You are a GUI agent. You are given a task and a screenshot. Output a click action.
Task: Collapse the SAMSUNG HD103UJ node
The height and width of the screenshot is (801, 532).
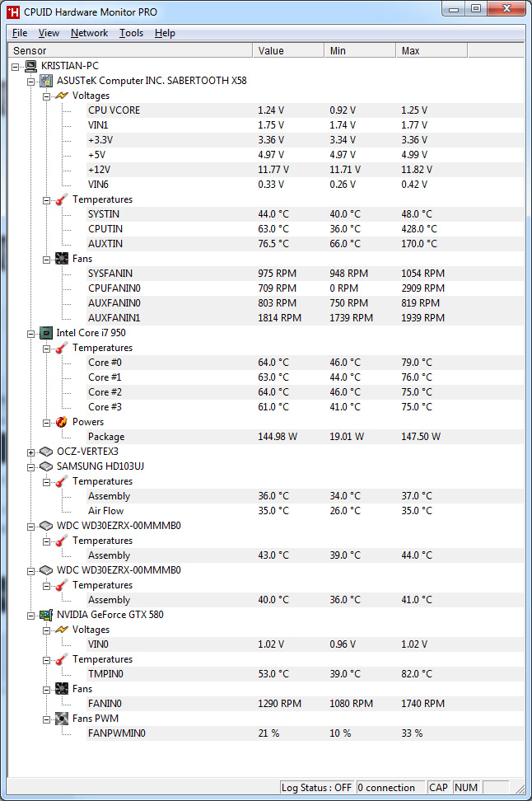(30, 467)
